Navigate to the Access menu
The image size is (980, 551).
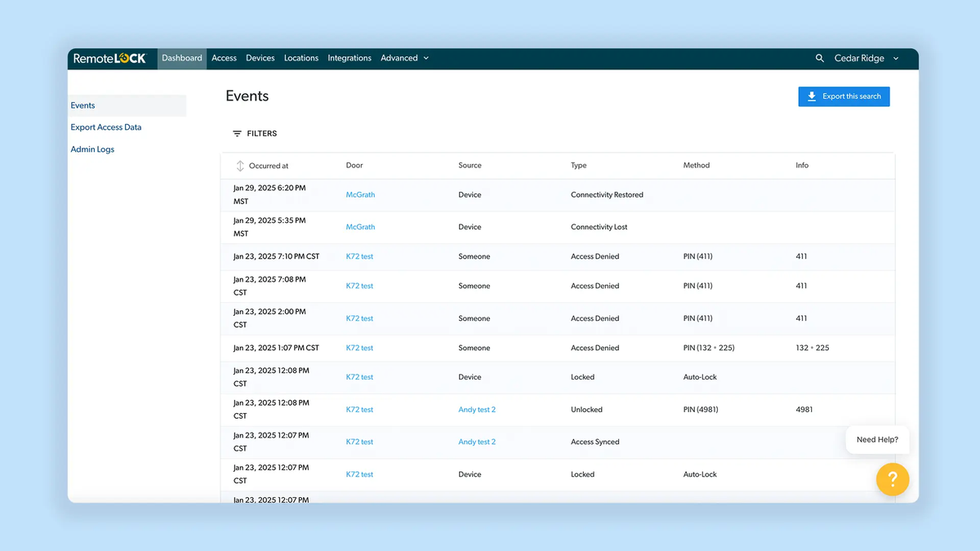[224, 59]
